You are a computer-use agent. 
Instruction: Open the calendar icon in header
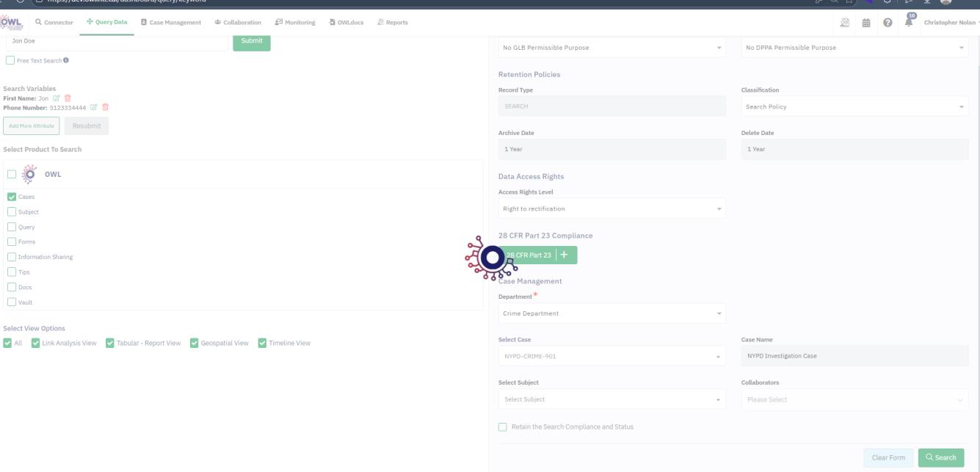(866, 23)
